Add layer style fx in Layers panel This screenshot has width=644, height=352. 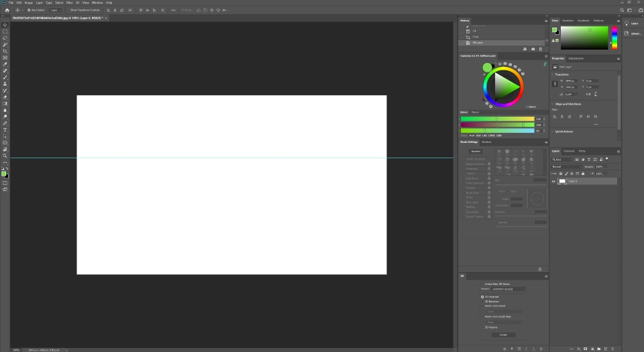tap(579, 349)
